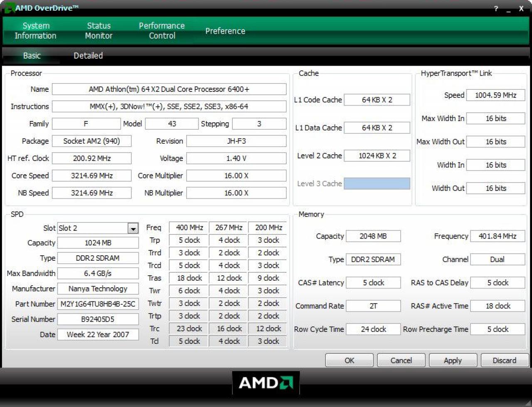Click the Memory Capacity 2048 MB value
Image resolution: width=532 pixels, height=407 pixels.
click(373, 236)
